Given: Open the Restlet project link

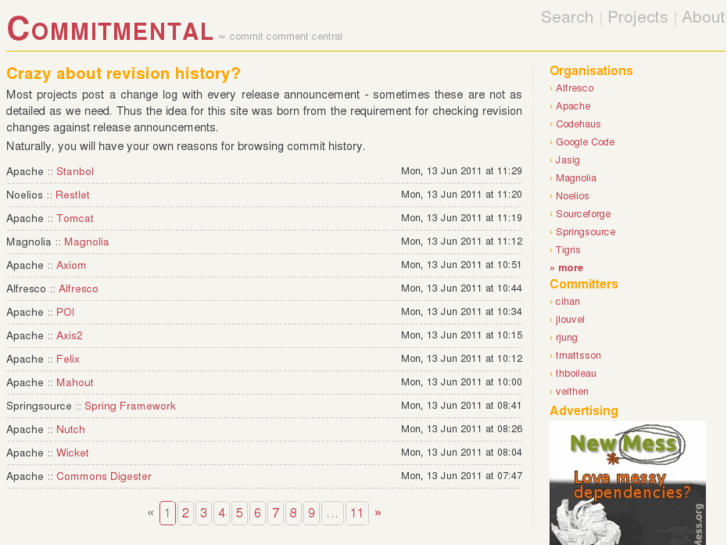Looking at the screenshot, I should 72,195.
